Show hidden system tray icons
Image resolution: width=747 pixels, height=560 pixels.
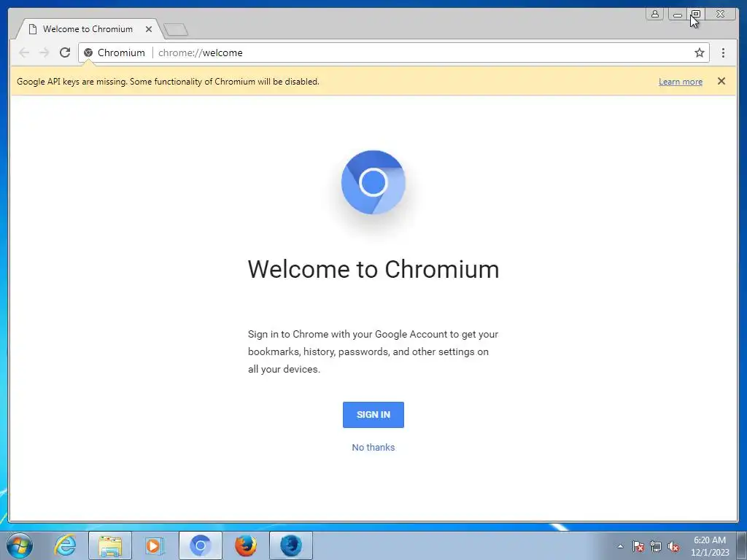pyautogui.click(x=620, y=546)
